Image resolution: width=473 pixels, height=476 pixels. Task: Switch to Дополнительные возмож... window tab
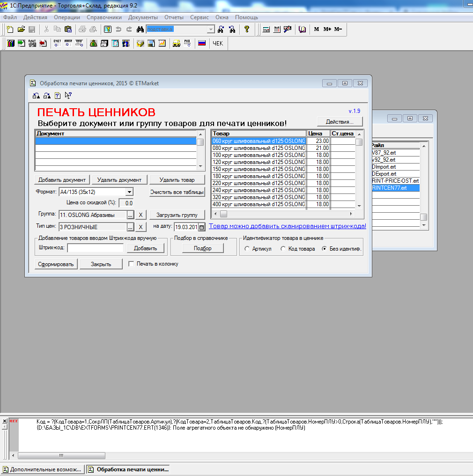43,469
